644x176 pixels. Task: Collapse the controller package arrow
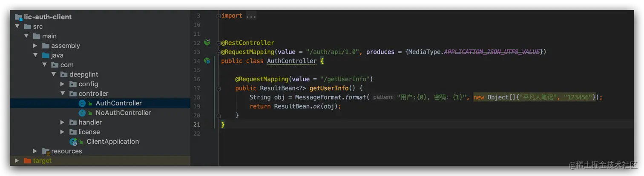(63, 94)
